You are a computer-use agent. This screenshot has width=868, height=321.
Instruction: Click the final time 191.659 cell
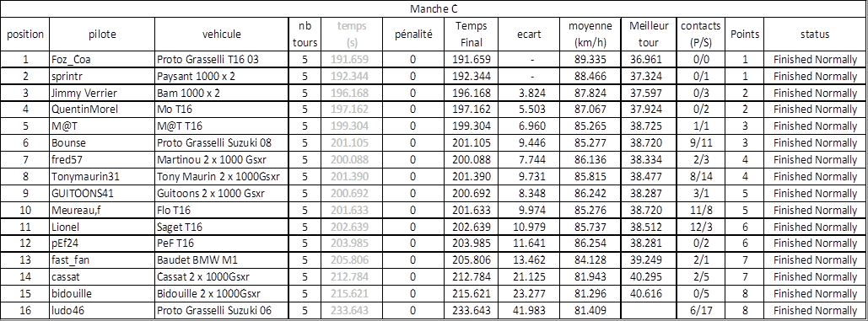click(x=472, y=60)
